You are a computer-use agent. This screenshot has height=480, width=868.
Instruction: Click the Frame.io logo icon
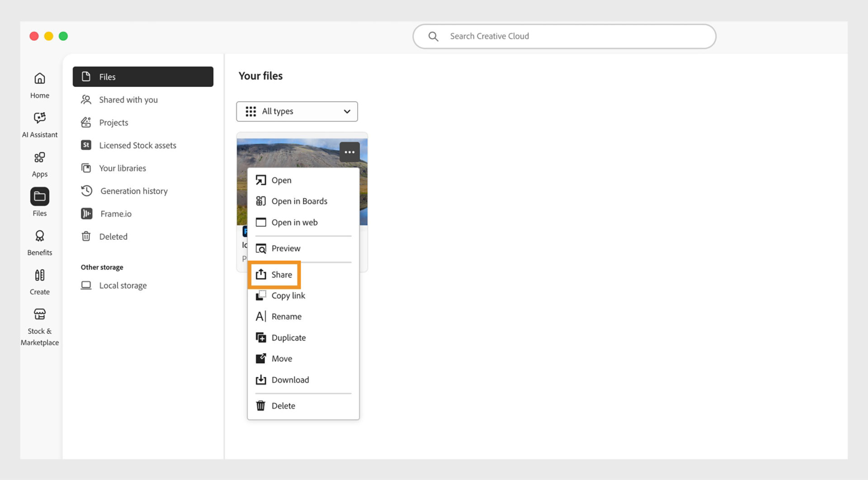coord(86,214)
